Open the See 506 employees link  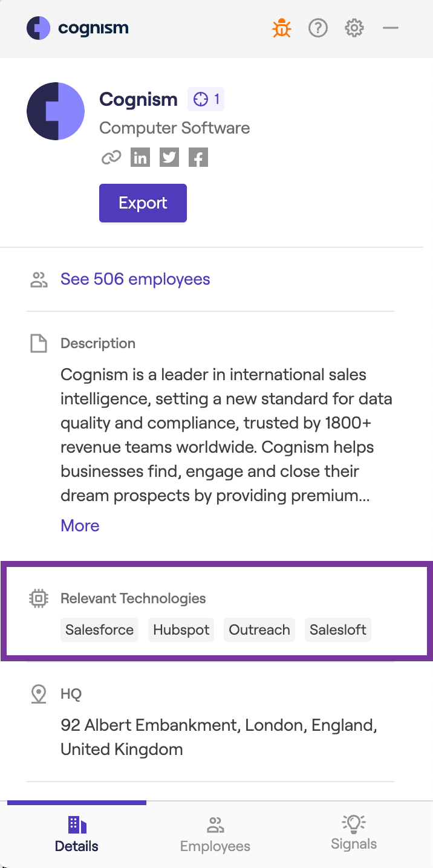(x=135, y=279)
